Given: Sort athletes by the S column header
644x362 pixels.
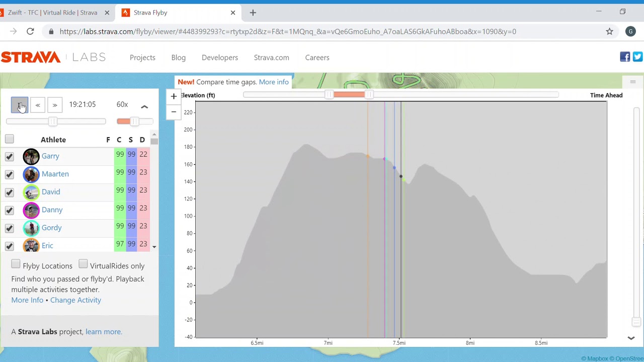Looking at the screenshot, I should coord(130,140).
